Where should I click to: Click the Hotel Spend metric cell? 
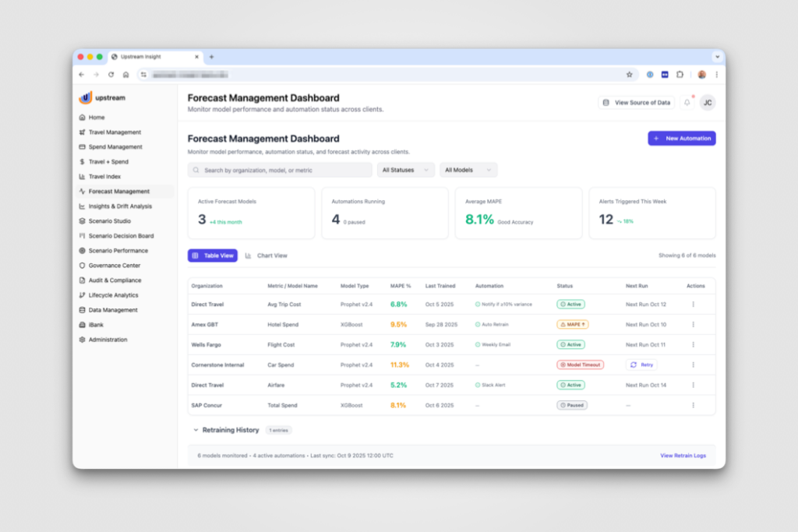[283, 325]
